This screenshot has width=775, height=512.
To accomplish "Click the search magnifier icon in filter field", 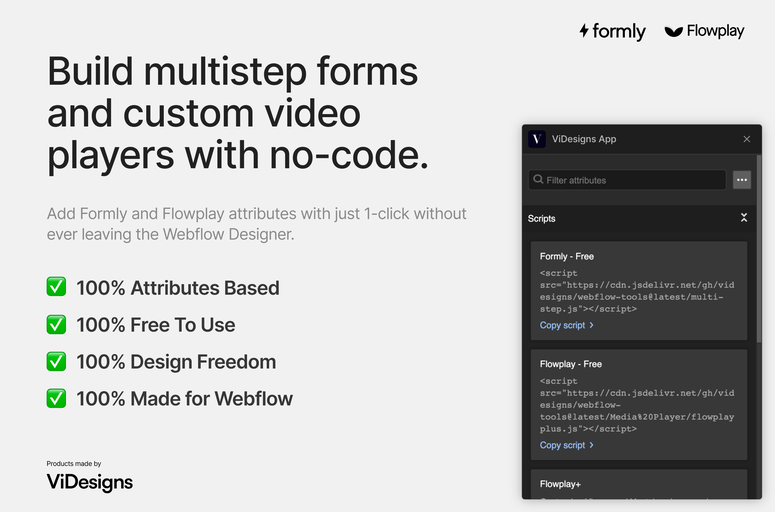I will [x=538, y=179].
